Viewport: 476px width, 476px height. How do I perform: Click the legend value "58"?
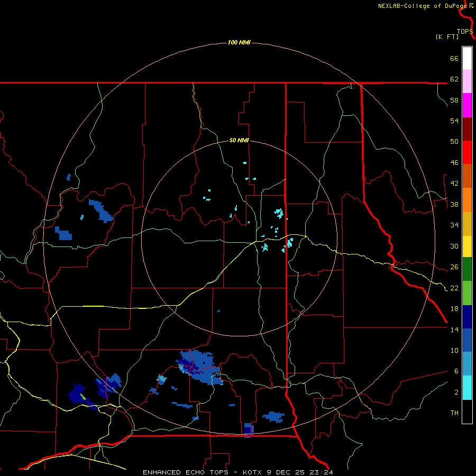tap(454, 100)
